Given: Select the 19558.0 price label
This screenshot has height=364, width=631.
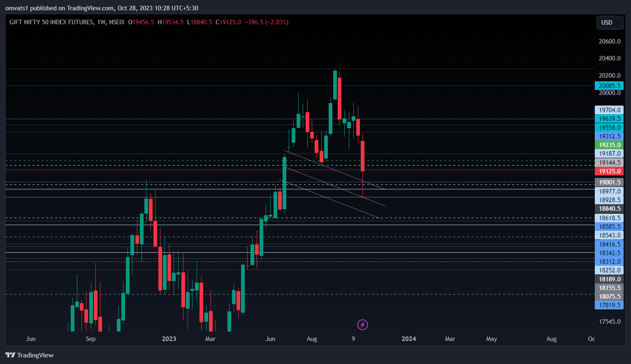Looking at the screenshot, I should [x=609, y=128].
